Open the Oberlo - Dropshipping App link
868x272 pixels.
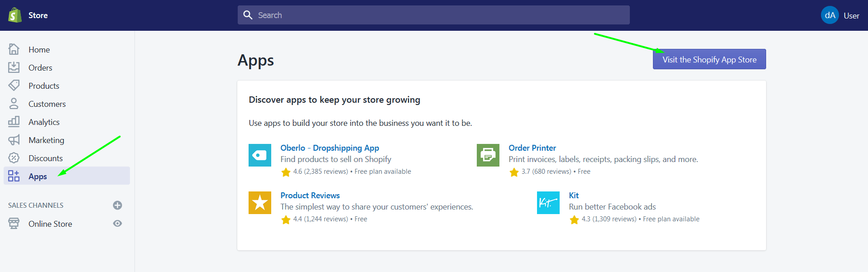330,148
